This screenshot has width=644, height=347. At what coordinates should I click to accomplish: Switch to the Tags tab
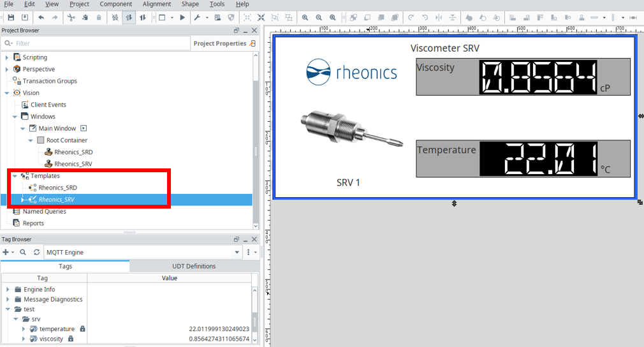tap(65, 266)
